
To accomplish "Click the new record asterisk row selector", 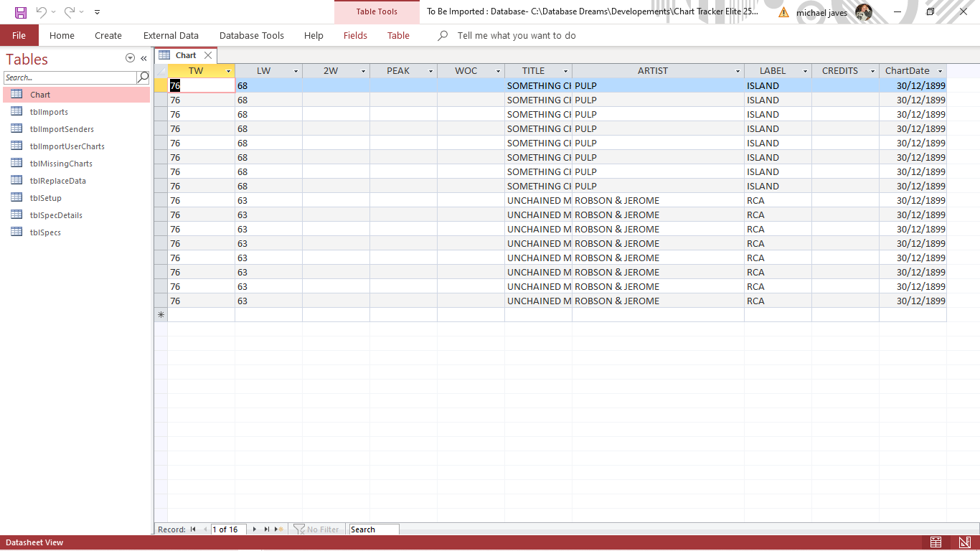I will [161, 315].
